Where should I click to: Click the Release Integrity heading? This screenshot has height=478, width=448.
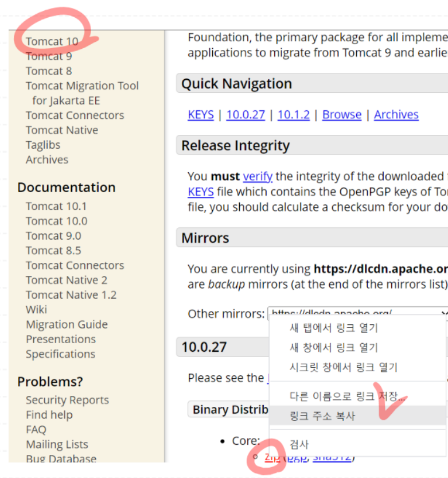tap(236, 145)
